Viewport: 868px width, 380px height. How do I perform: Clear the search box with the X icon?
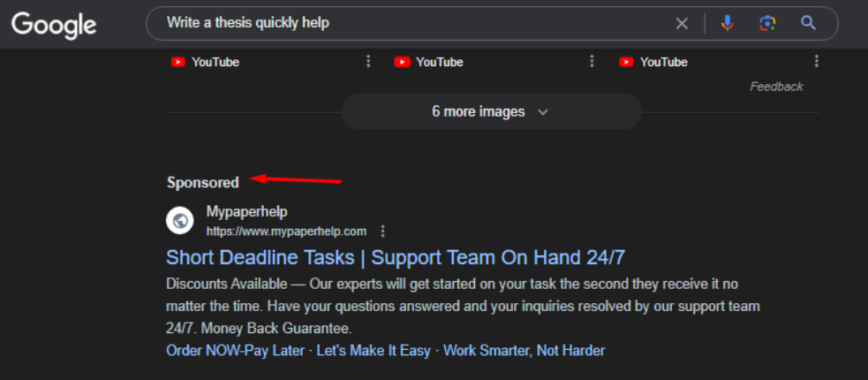682,24
